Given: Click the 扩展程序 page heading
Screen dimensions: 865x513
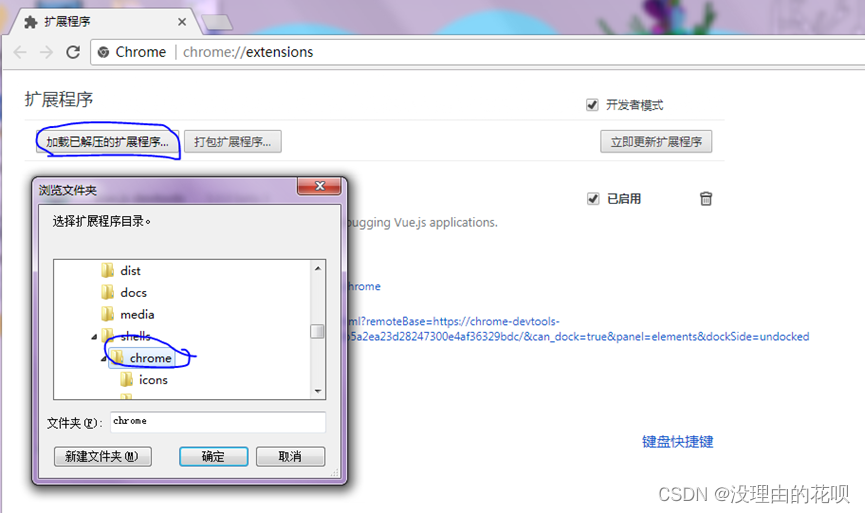Looking at the screenshot, I should (x=59, y=100).
